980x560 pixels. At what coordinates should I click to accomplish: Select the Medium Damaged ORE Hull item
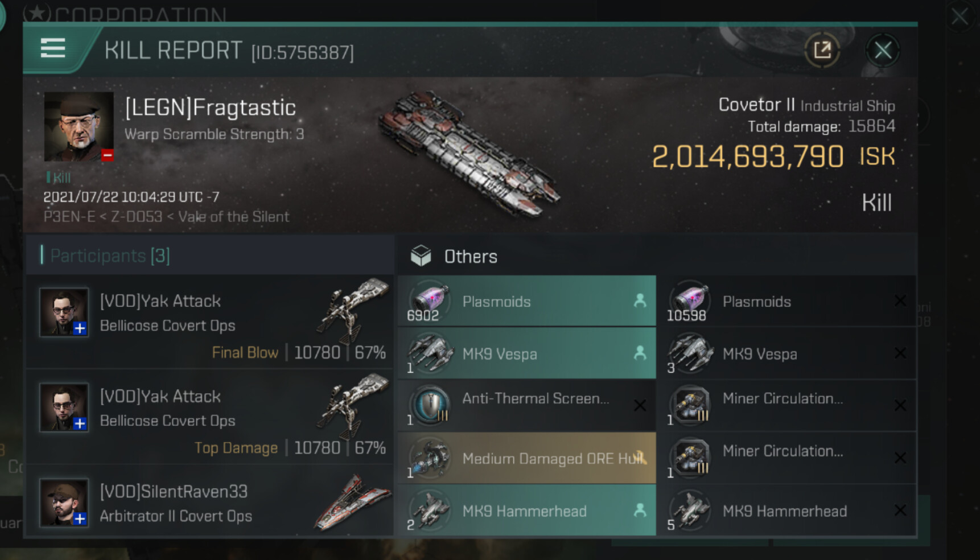click(x=526, y=458)
